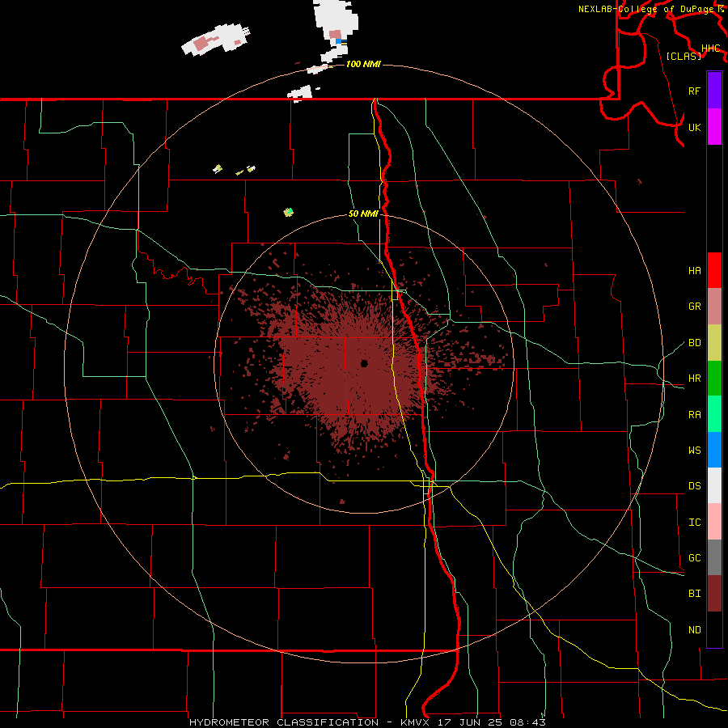This screenshot has width=728, height=728.
Task: Click the blue WS wet snow swatch
Action: point(714,450)
